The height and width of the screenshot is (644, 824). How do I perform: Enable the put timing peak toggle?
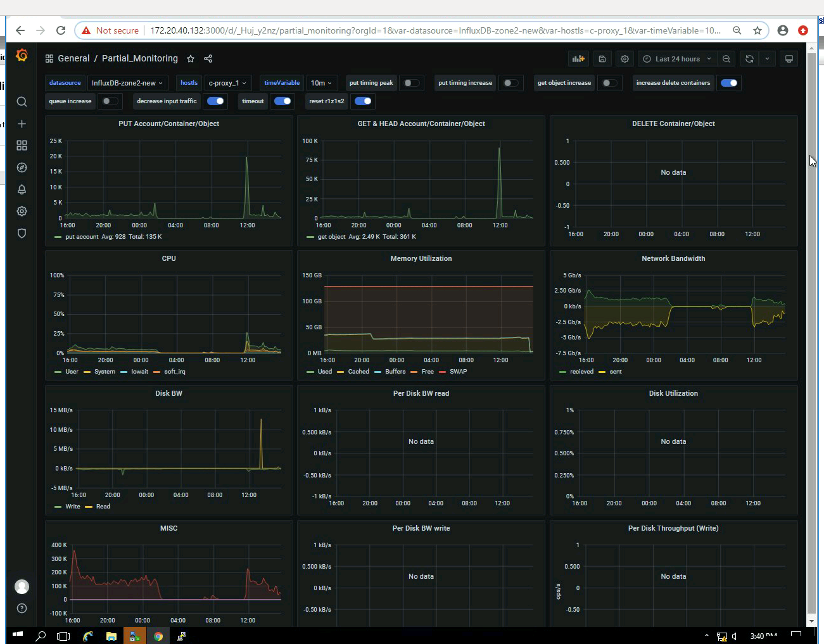pyautogui.click(x=411, y=83)
